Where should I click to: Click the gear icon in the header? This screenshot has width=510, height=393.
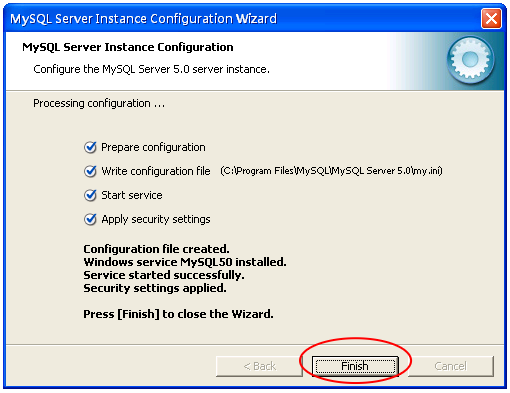[x=470, y=60]
